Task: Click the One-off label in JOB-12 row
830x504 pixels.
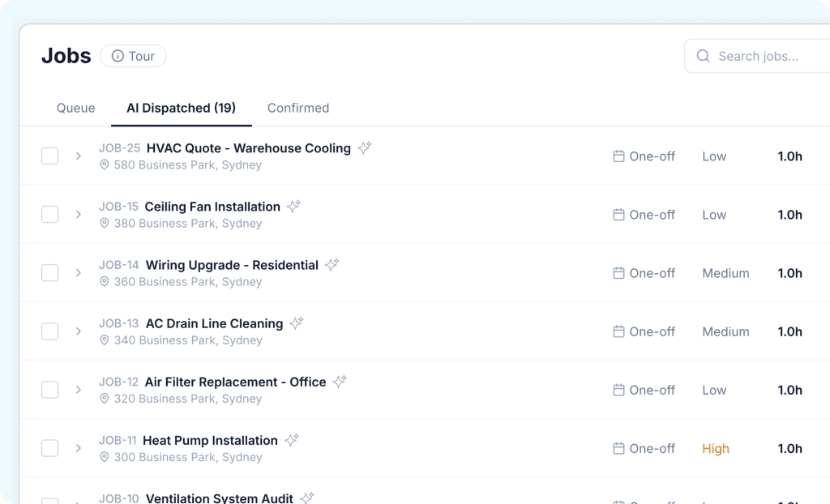Action: (652, 391)
